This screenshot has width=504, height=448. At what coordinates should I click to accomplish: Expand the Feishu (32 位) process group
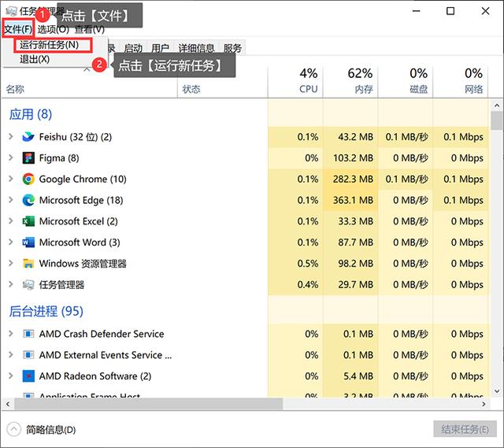[10, 137]
